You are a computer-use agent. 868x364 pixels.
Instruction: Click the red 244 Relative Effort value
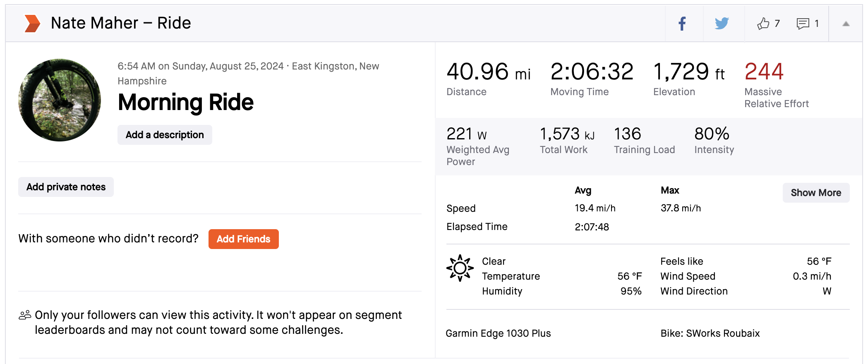pos(764,72)
